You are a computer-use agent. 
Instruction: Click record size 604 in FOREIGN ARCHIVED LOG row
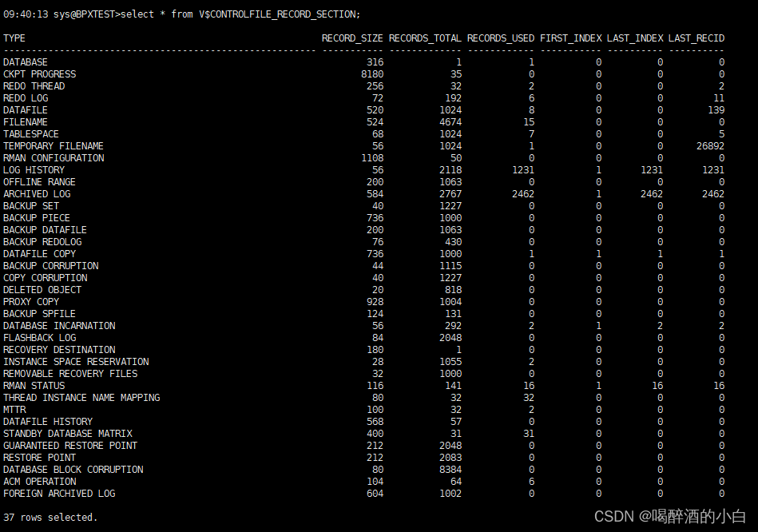(x=375, y=494)
